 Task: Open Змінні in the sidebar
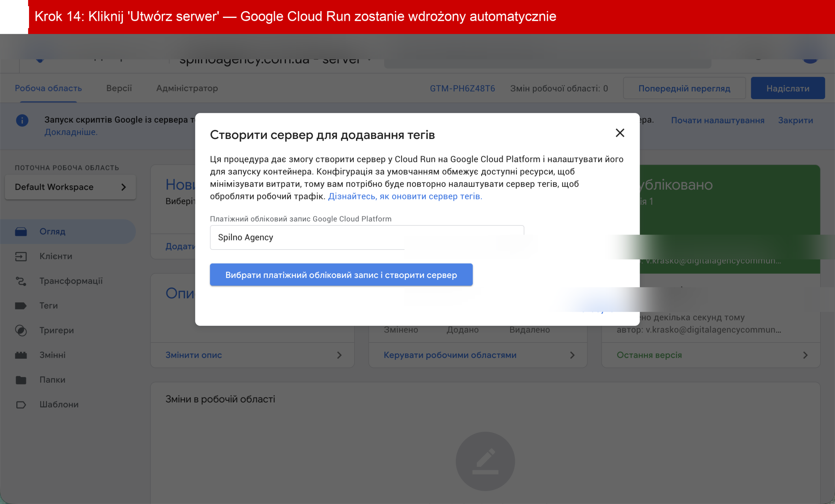52,355
